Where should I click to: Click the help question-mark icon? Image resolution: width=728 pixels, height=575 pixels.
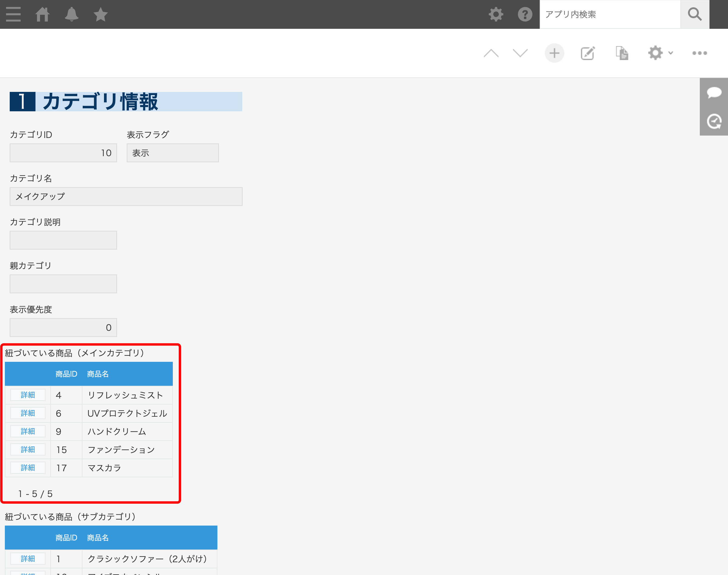click(525, 14)
